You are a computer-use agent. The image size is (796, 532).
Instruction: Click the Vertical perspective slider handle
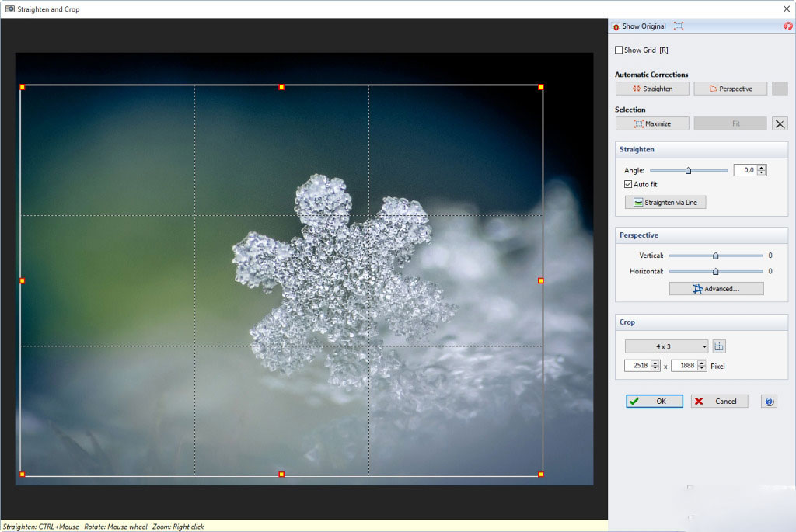(716, 256)
